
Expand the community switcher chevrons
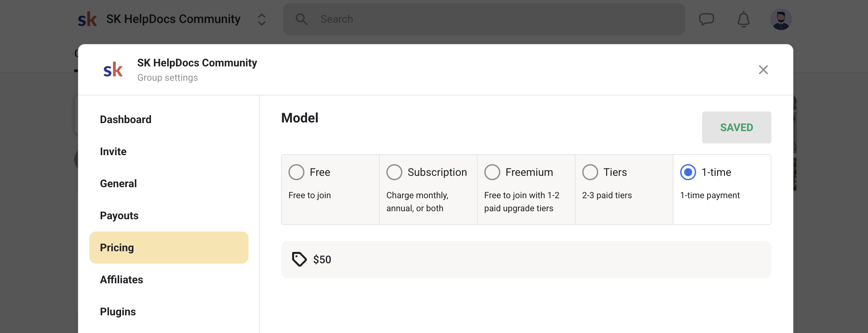(261, 19)
